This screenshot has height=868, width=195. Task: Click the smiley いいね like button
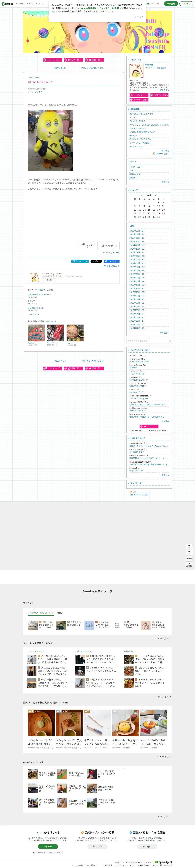click(87, 246)
